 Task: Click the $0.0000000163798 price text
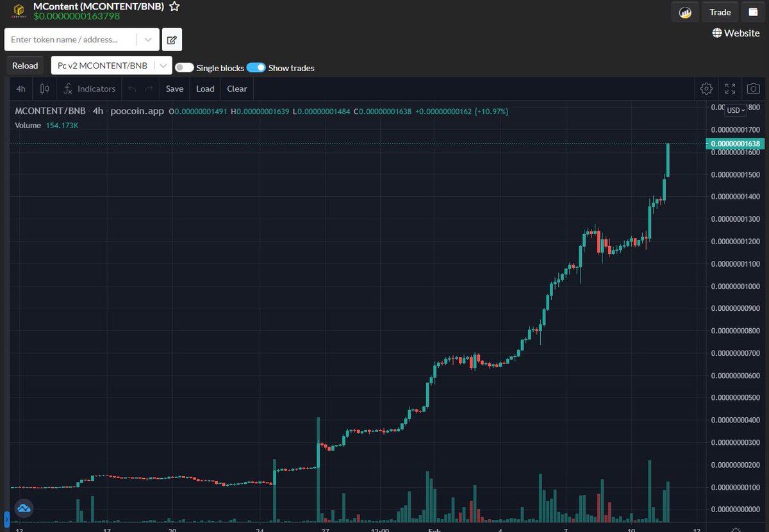pos(76,16)
